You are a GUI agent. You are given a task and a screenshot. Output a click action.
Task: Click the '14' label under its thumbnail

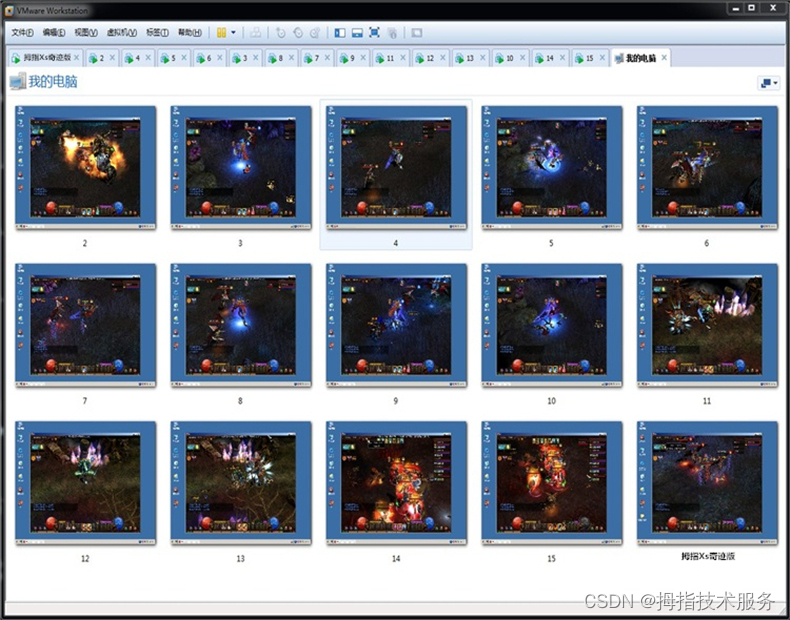tap(396, 559)
